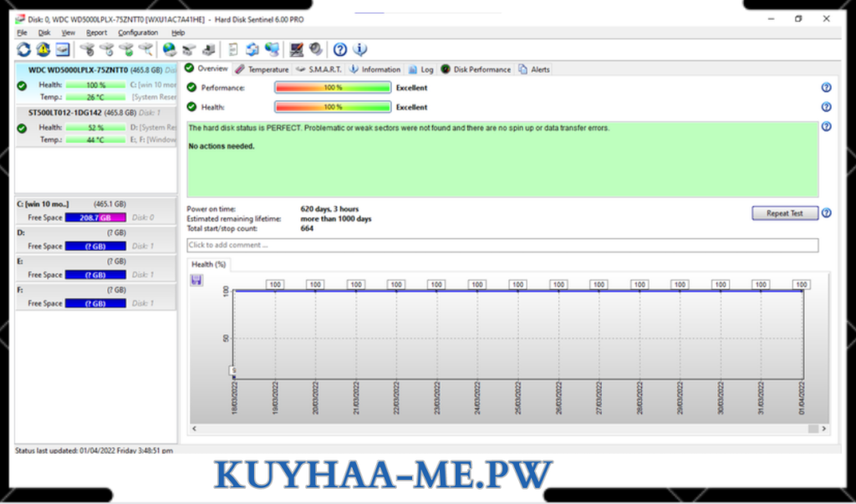856x504 pixels.
Task: Click graph scrollbar left arrow
Action: click(194, 429)
